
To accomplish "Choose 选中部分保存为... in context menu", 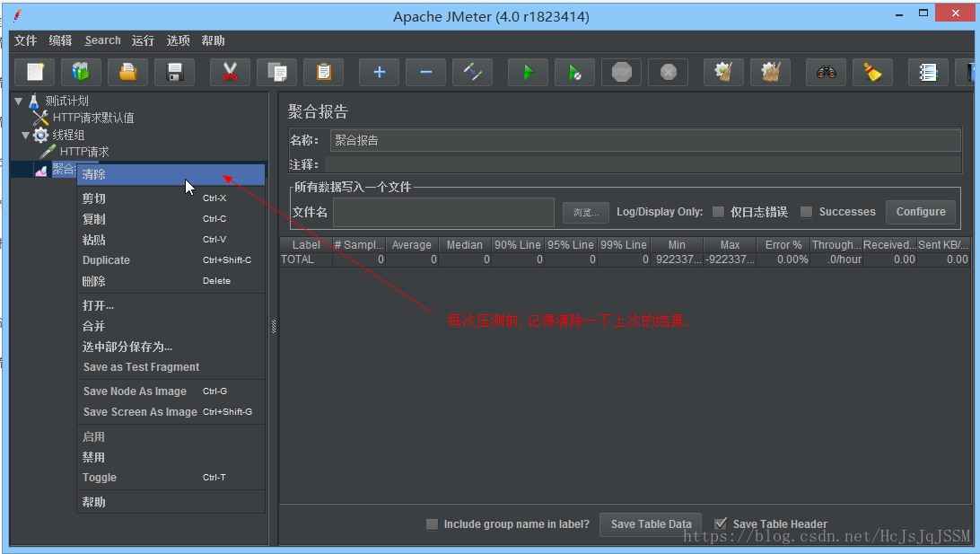I will pos(171,347).
